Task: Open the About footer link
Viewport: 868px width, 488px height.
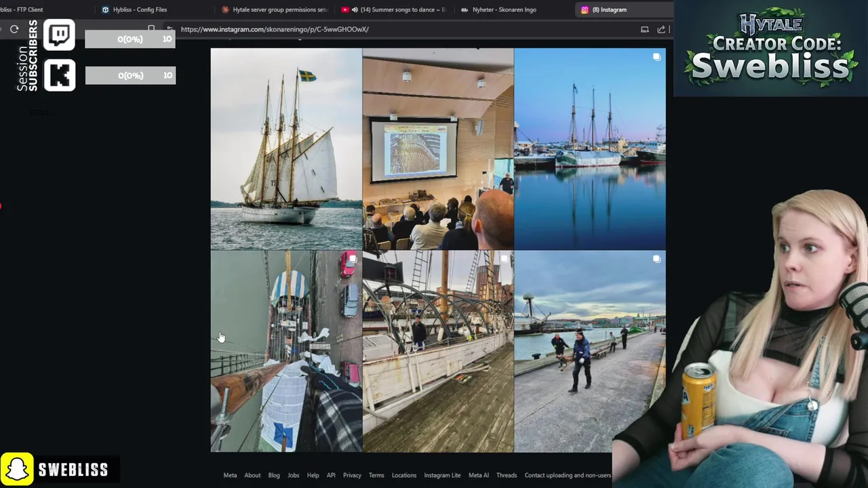Action: pos(252,475)
